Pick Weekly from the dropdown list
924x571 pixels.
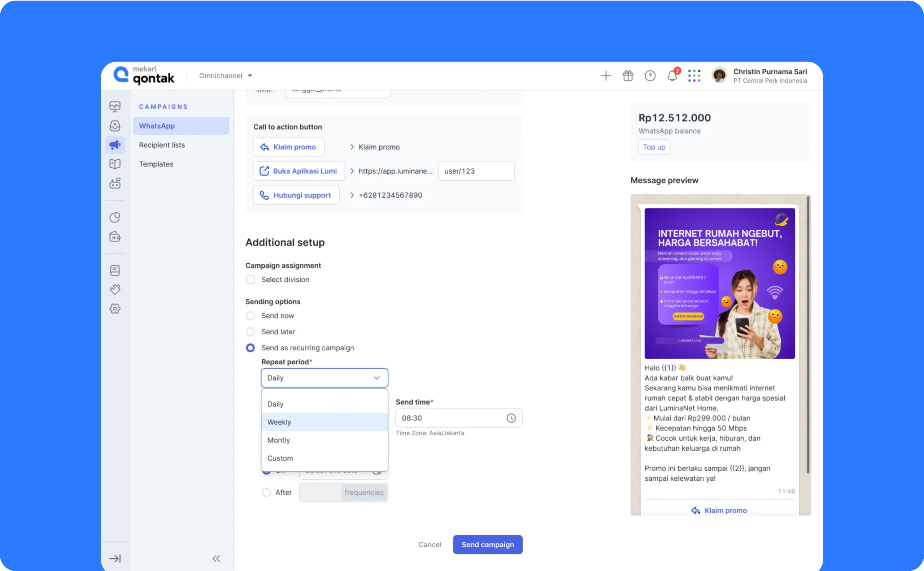point(324,422)
